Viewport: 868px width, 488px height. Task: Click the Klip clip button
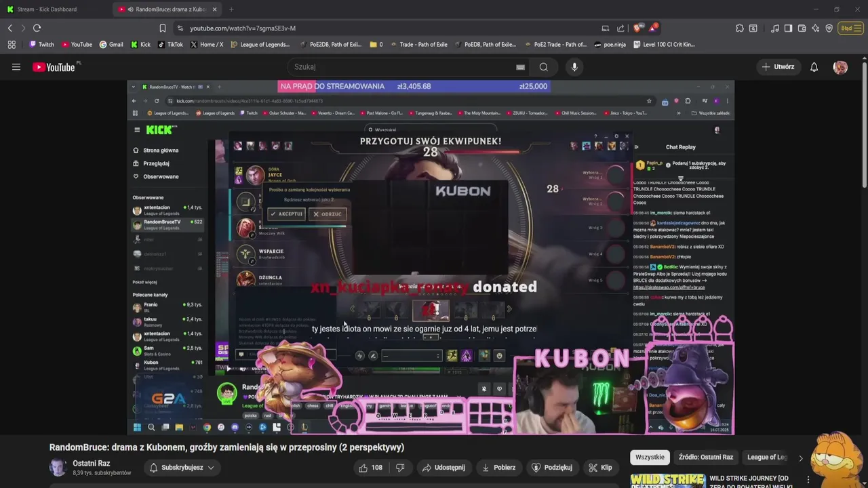(x=600, y=468)
